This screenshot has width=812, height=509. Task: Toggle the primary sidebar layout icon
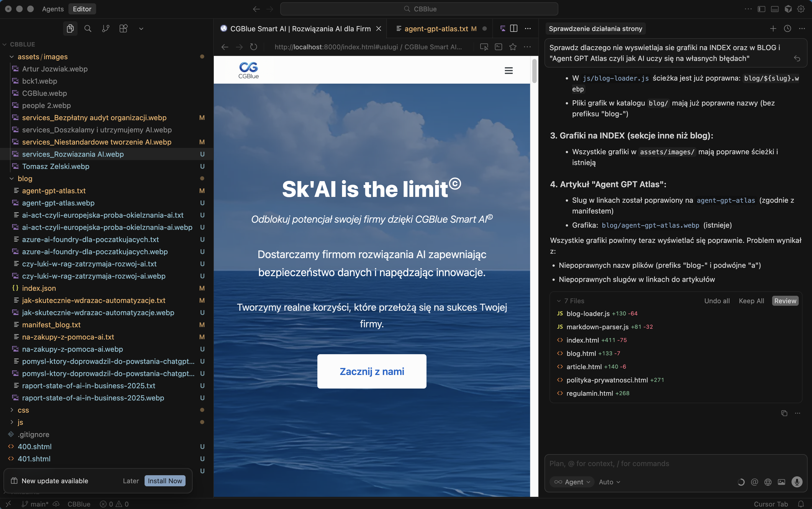tap(762, 9)
